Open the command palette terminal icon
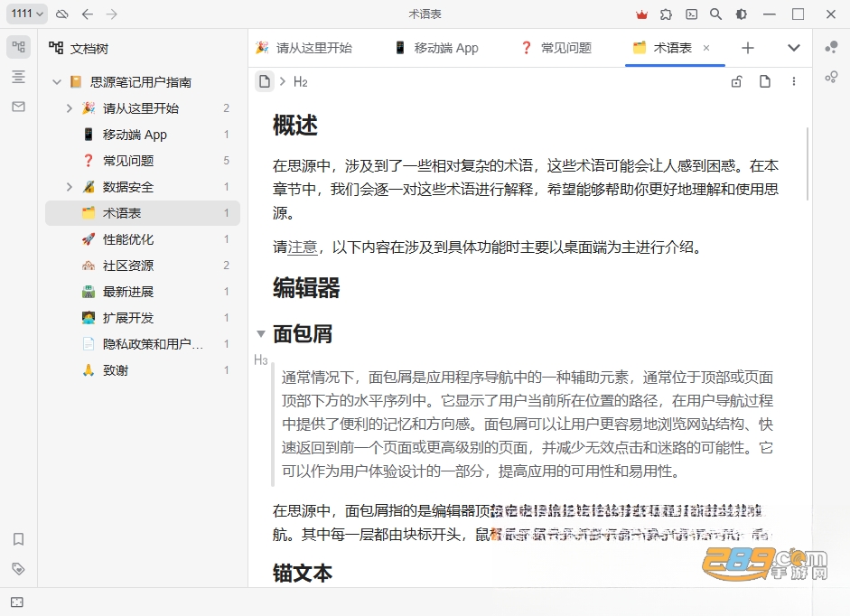Screen dimensions: 850x616 pos(692,14)
